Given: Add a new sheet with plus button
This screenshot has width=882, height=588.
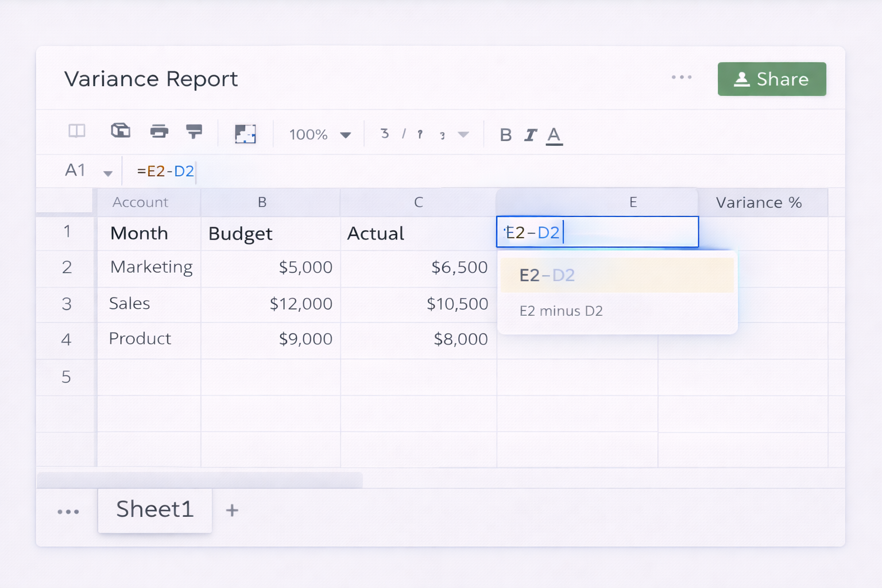Looking at the screenshot, I should click(232, 510).
